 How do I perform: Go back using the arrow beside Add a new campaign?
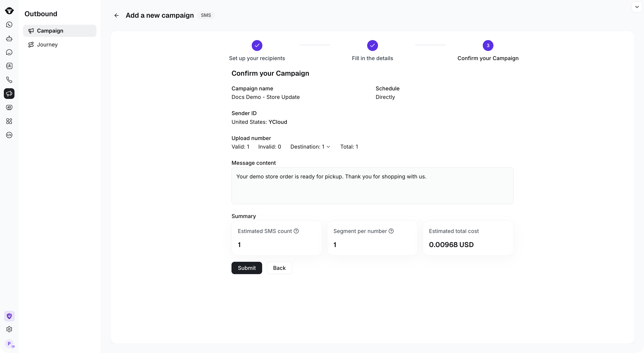[x=116, y=16]
